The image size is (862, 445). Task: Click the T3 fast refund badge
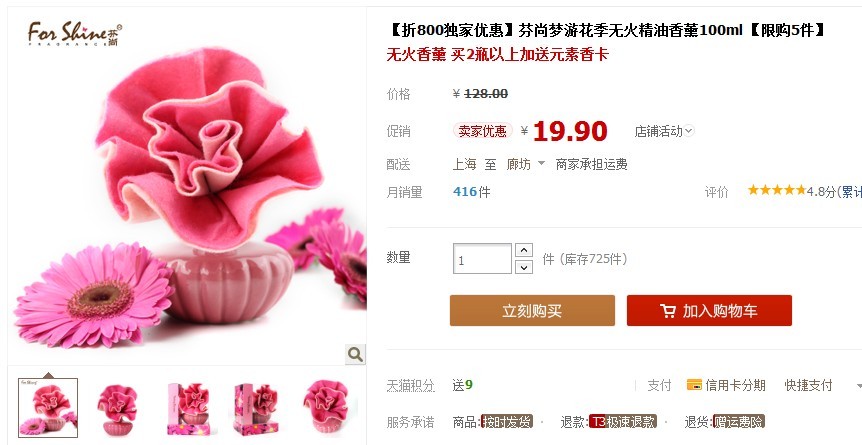point(622,422)
